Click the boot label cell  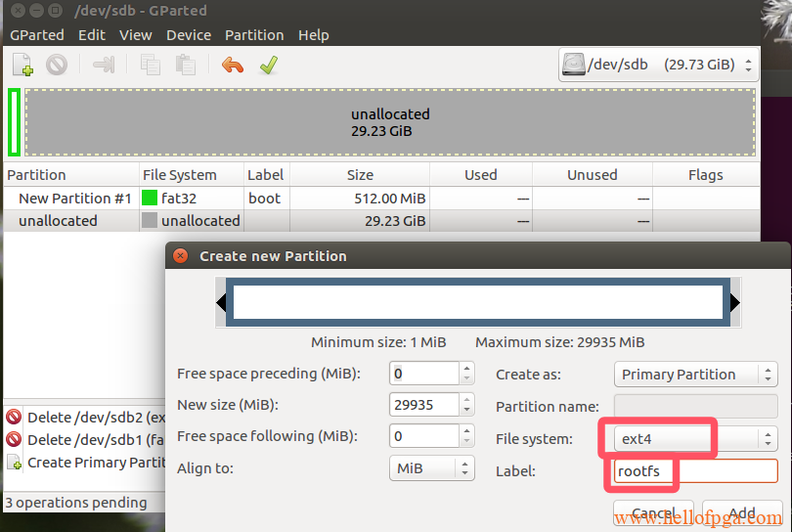[x=265, y=199]
